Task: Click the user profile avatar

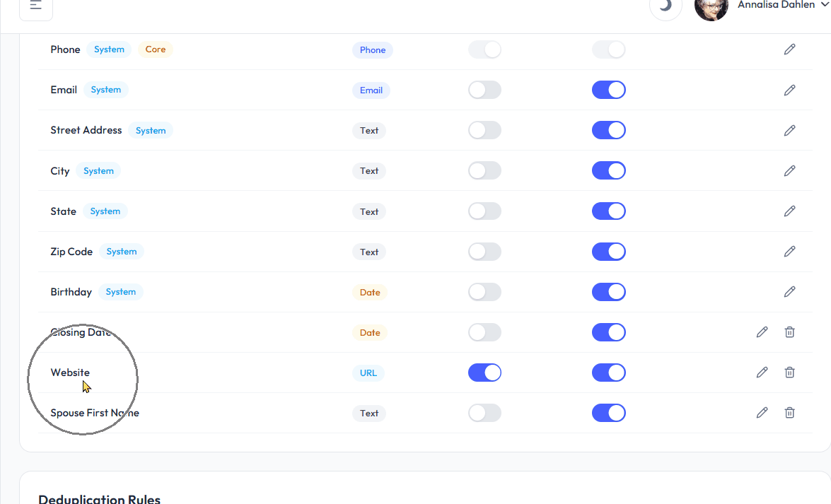Action: pos(711,7)
